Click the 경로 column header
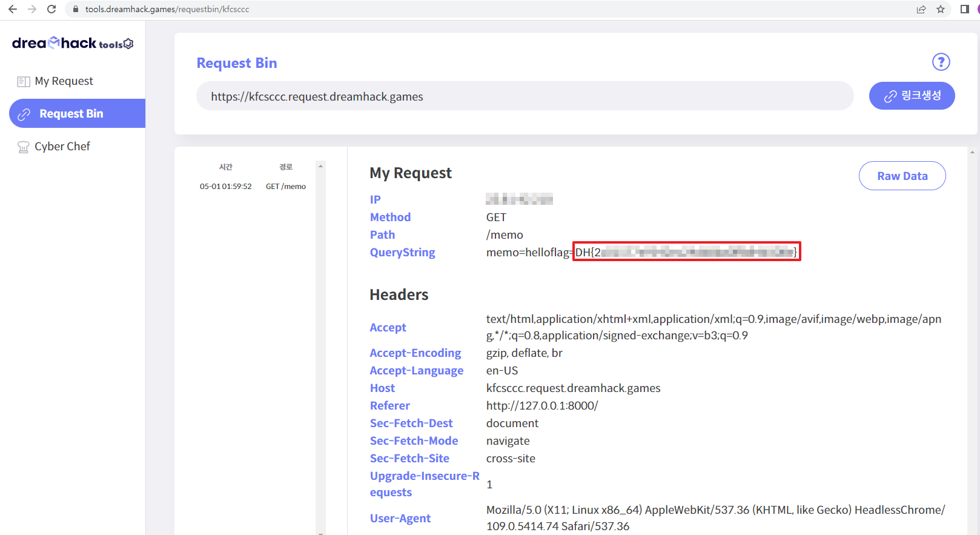This screenshot has height=535, width=980. (x=286, y=167)
